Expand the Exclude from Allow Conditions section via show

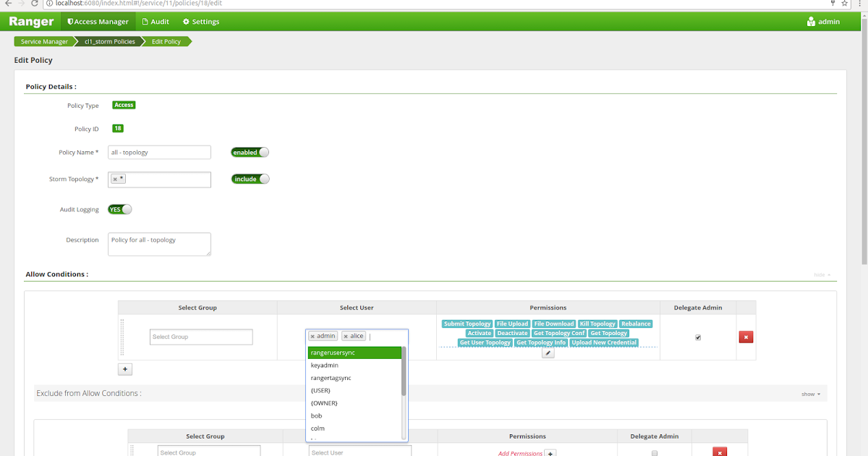[x=809, y=392]
